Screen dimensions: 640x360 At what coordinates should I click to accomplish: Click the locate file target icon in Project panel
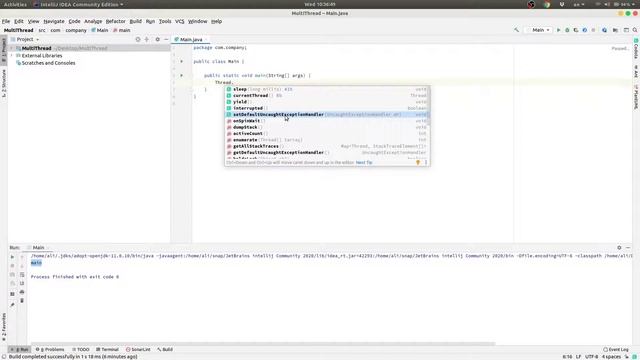(138, 40)
